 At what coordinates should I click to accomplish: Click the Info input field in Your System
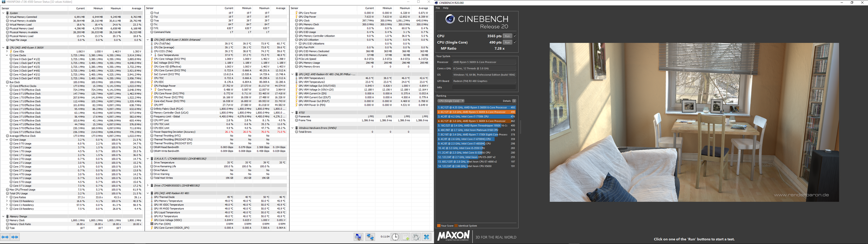[x=484, y=88]
